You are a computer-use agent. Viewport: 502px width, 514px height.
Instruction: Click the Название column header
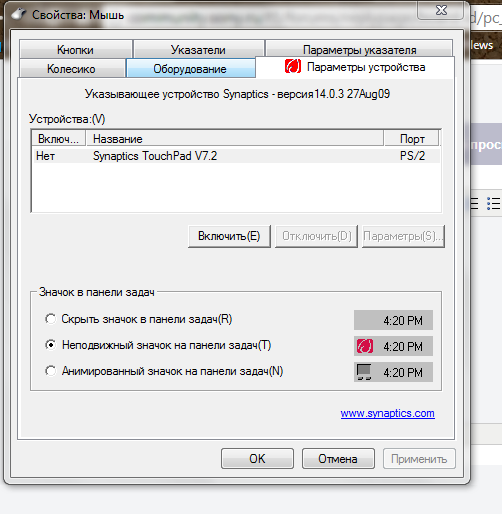(x=235, y=138)
